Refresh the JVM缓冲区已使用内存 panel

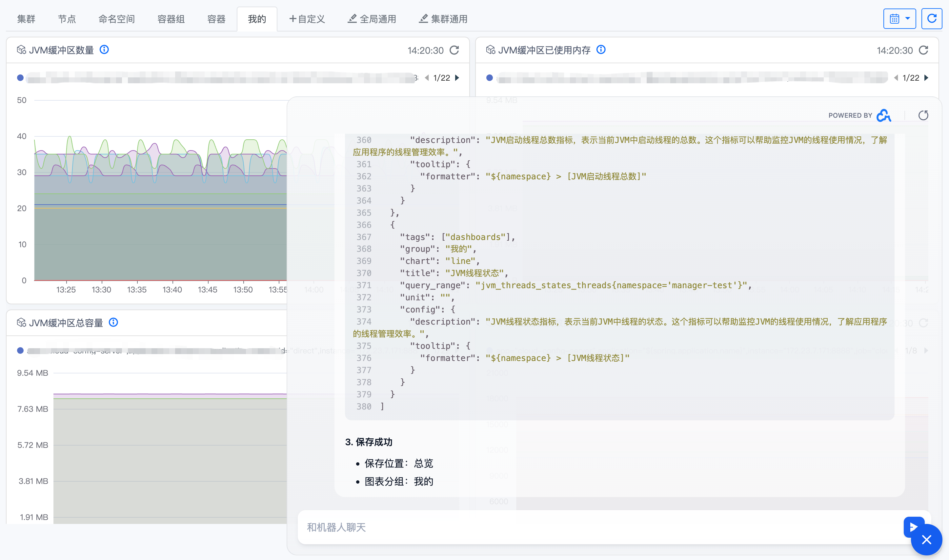pyautogui.click(x=923, y=50)
